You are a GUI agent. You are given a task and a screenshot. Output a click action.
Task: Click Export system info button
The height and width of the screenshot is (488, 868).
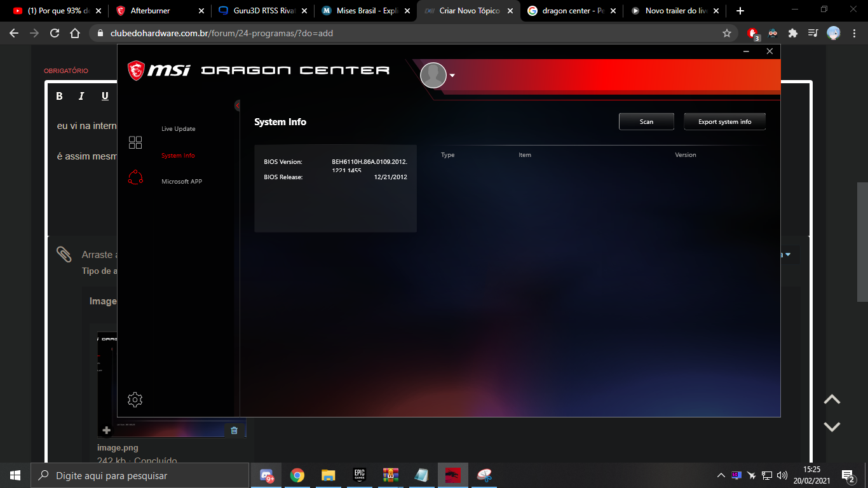click(x=724, y=121)
